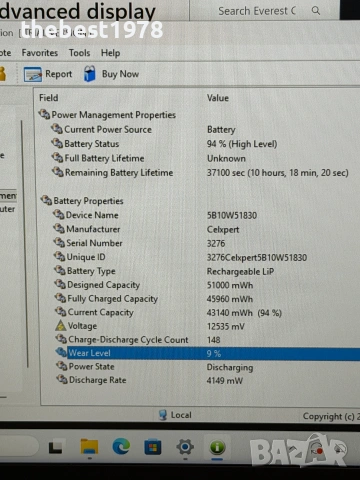Select the Charge-Discharge Cycle Count field
Viewport: 360px width, 480px height.
pos(128,340)
